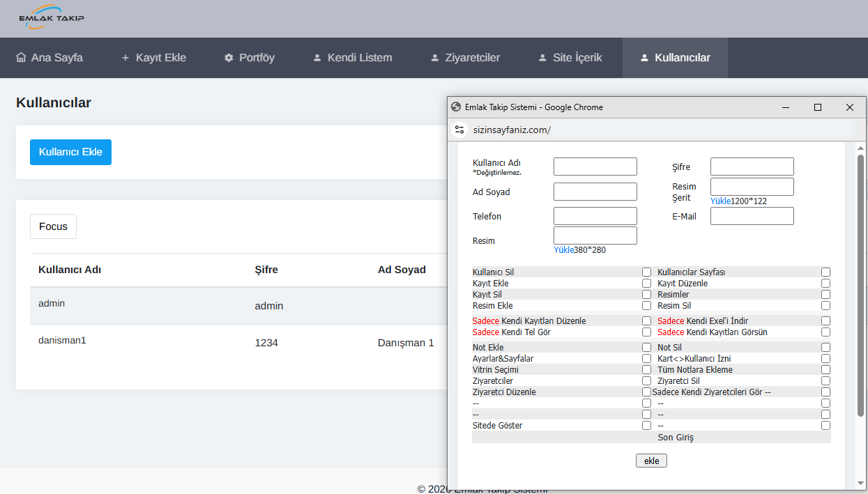Click the Yükle link under Resim field

point(563,250)
